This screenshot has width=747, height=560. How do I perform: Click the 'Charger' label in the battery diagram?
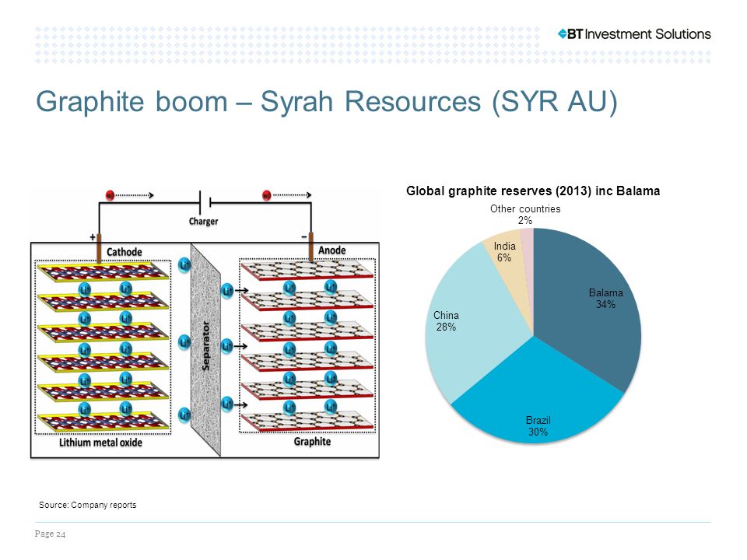click(203, 222)
